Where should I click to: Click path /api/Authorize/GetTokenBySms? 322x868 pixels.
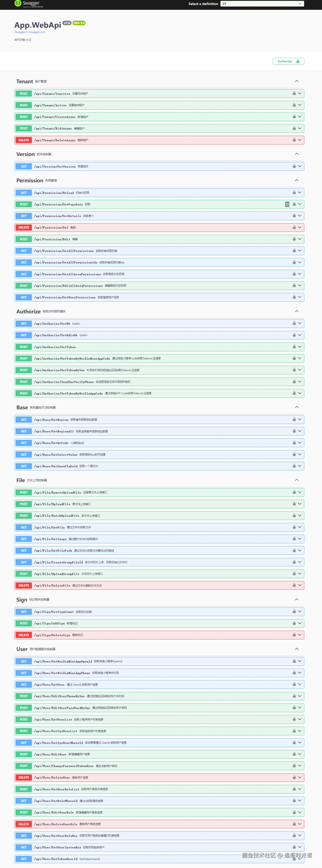(59, 370)
